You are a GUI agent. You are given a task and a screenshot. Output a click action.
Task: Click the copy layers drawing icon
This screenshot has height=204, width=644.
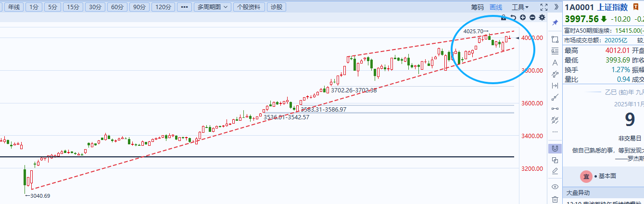(x=555, y=160)
